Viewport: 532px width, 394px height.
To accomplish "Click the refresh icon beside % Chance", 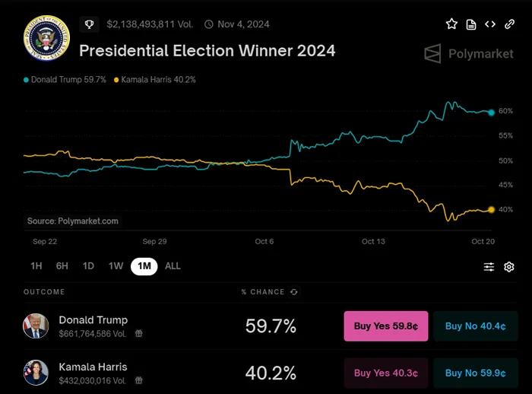I will coord(294,292).
